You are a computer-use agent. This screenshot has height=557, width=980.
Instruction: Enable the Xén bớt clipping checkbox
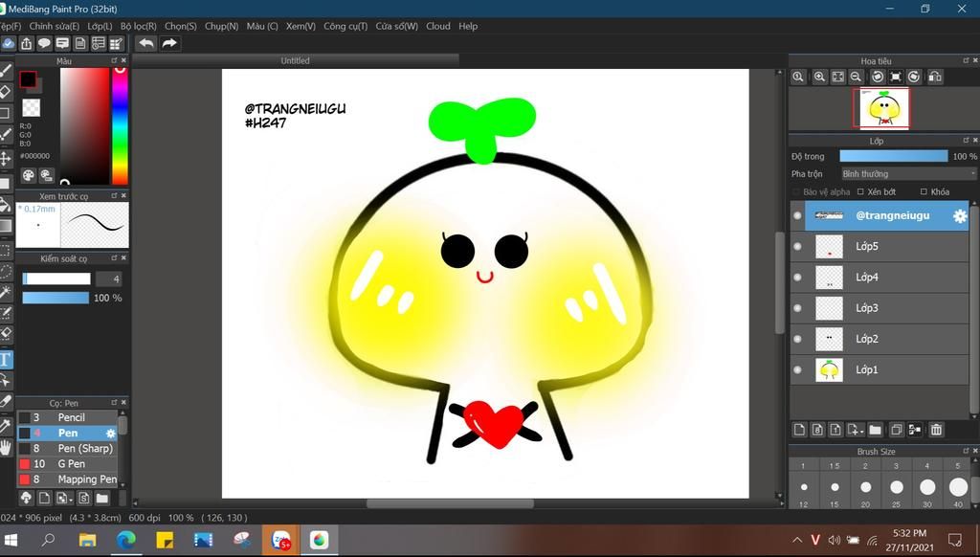860,192
